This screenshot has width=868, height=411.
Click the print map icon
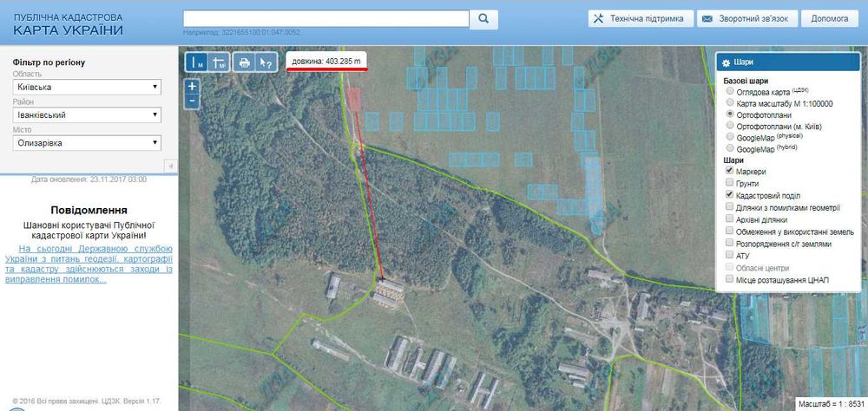244,62
